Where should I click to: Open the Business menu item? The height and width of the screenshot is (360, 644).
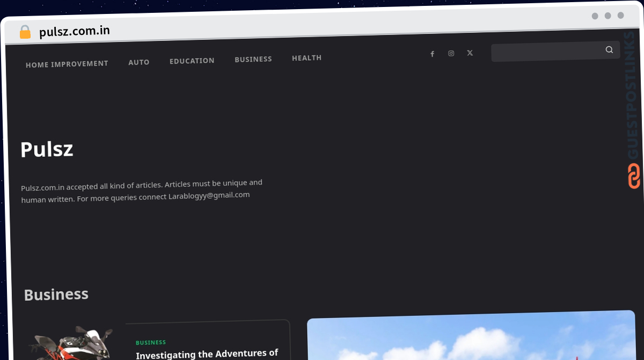point(253,59)
